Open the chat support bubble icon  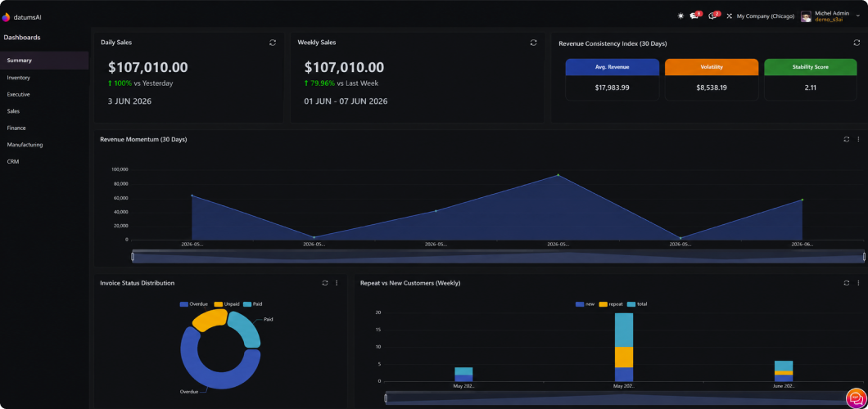tap(856, 398)
